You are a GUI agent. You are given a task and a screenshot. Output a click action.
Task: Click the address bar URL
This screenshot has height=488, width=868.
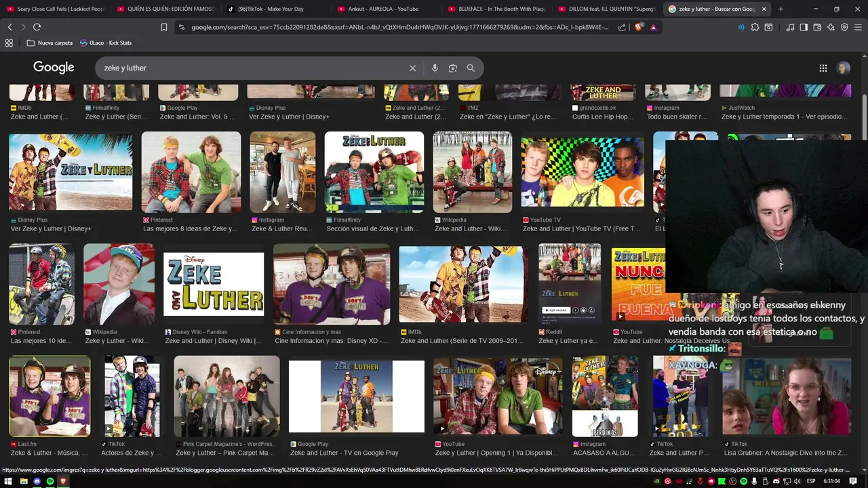coord(400,27)
